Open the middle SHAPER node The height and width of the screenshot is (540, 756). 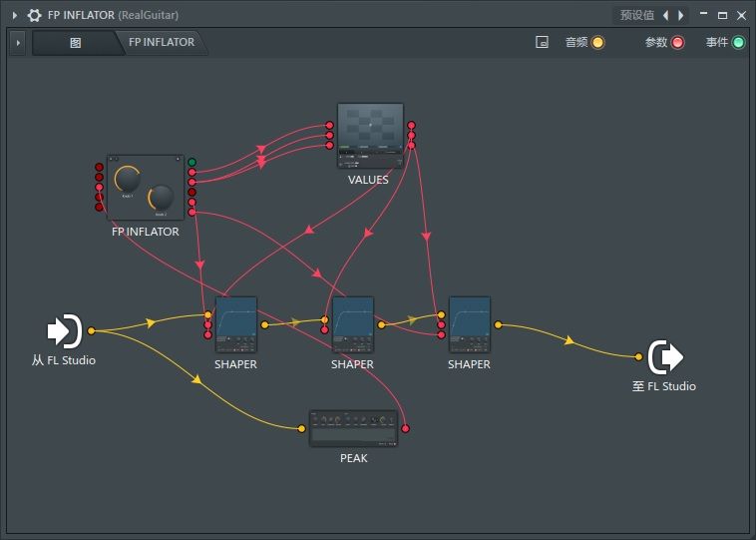352,324
